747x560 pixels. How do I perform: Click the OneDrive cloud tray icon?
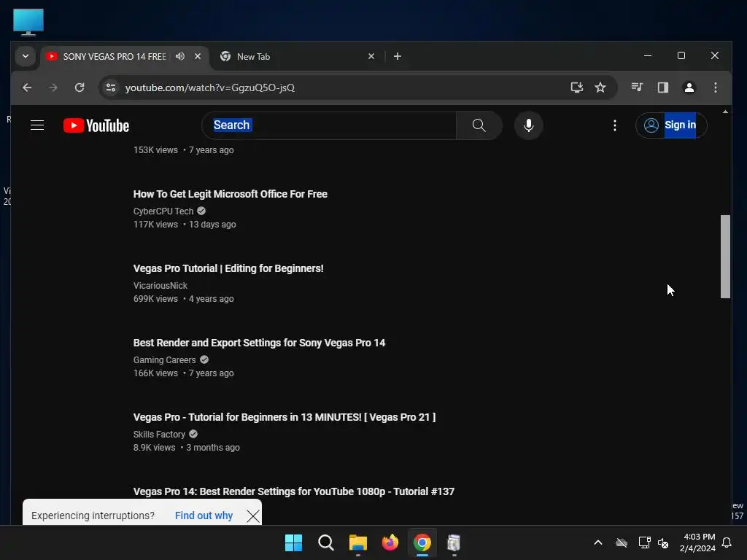[x=622, y=542]
